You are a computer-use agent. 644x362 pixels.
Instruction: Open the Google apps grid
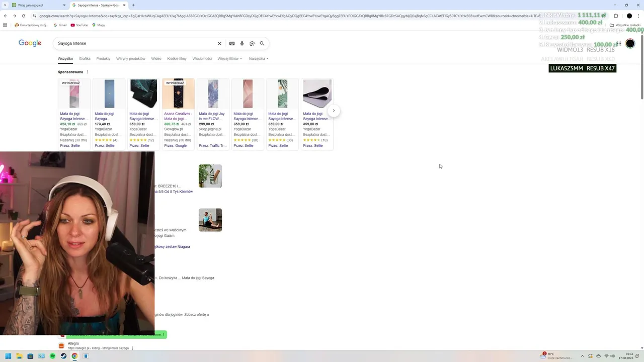(619, 44)
